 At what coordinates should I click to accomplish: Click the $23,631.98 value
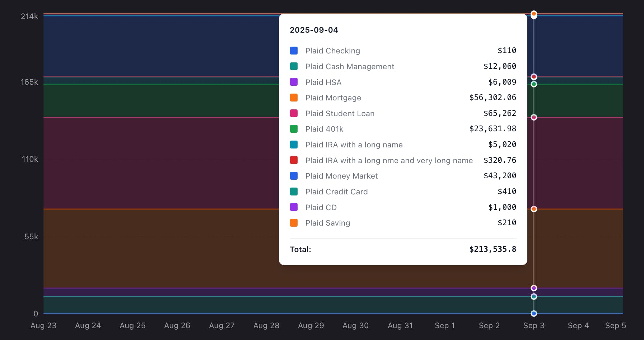[493, 129]
